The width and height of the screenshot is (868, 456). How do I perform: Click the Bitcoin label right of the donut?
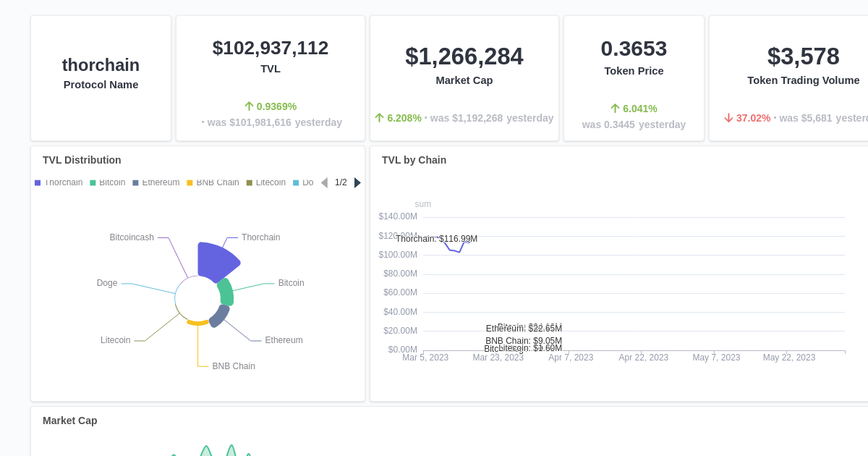(292, 283)
